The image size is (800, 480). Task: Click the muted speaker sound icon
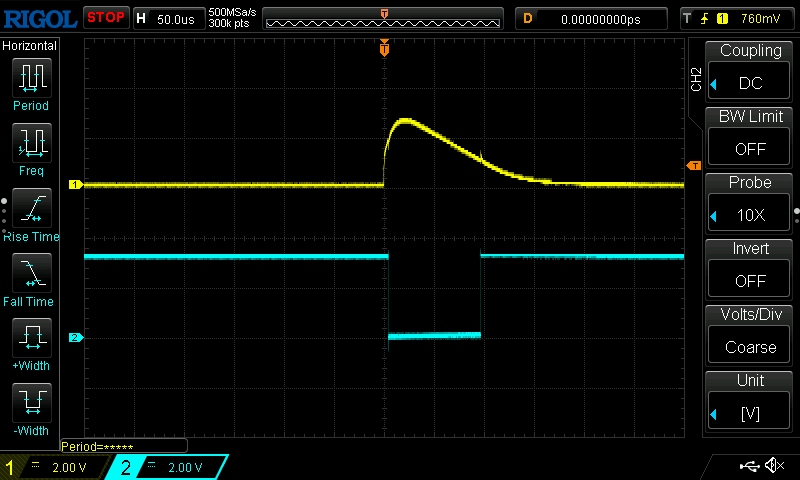[x=774, y=466]
